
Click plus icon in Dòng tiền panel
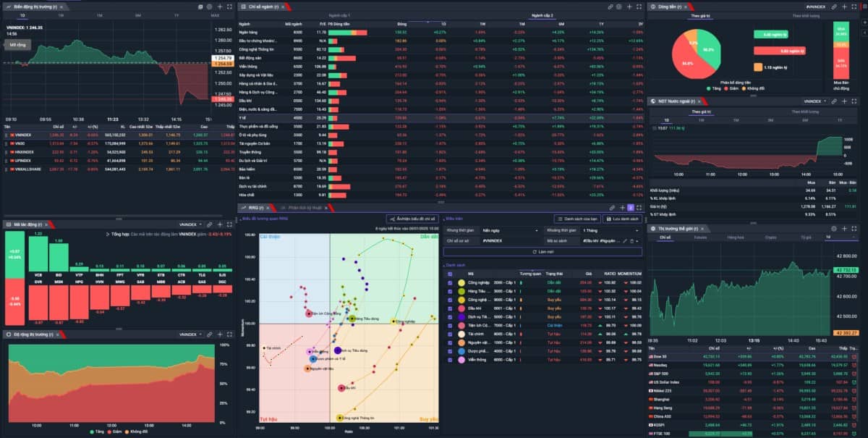click(x=845, y=7)
